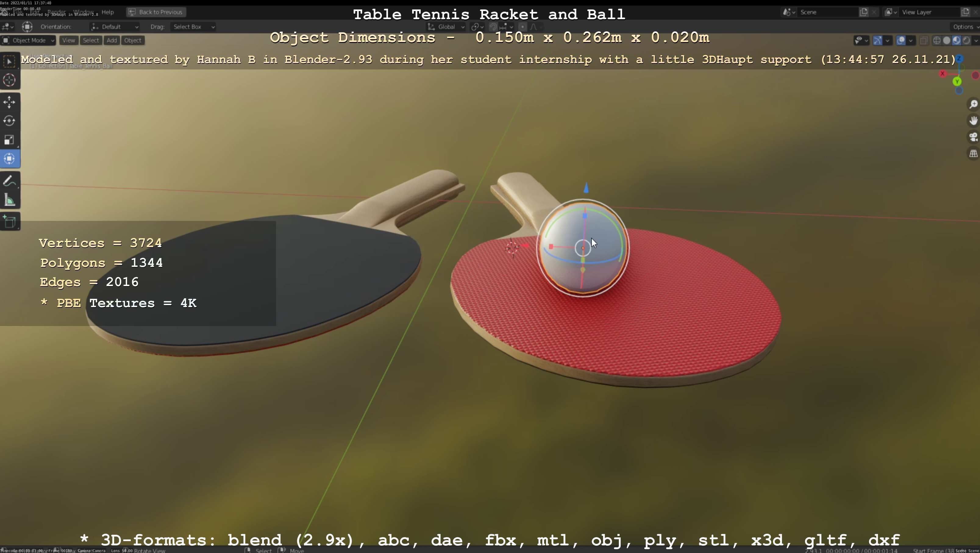Viewport: 980px width, 553px height.
Task: Open the Object menu
Action: pyautogui.click(x=133, y=40)
